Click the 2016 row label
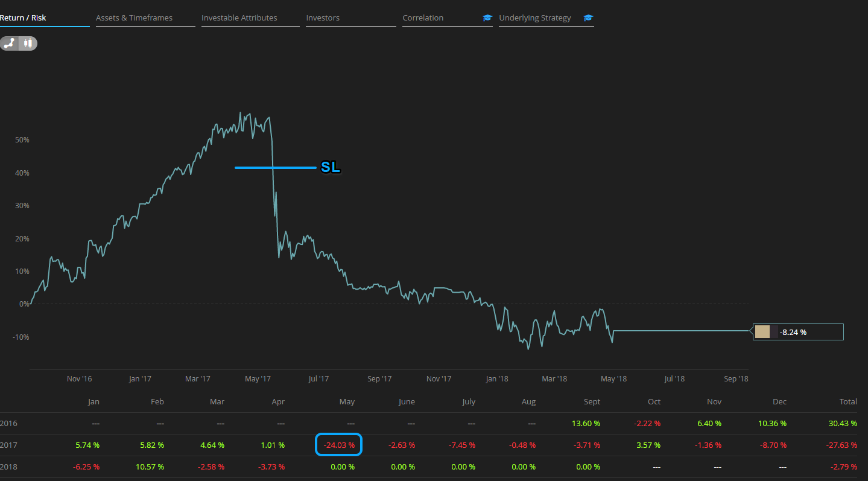This screenshot has width=868, height=481. tap(8, 424)
